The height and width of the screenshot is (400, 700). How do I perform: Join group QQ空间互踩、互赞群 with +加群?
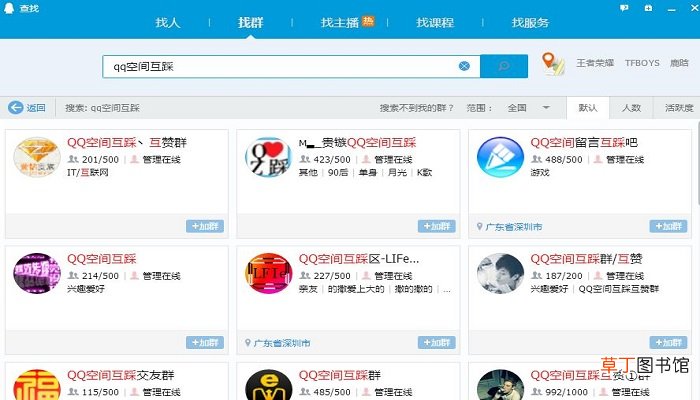tap(205, 226)
